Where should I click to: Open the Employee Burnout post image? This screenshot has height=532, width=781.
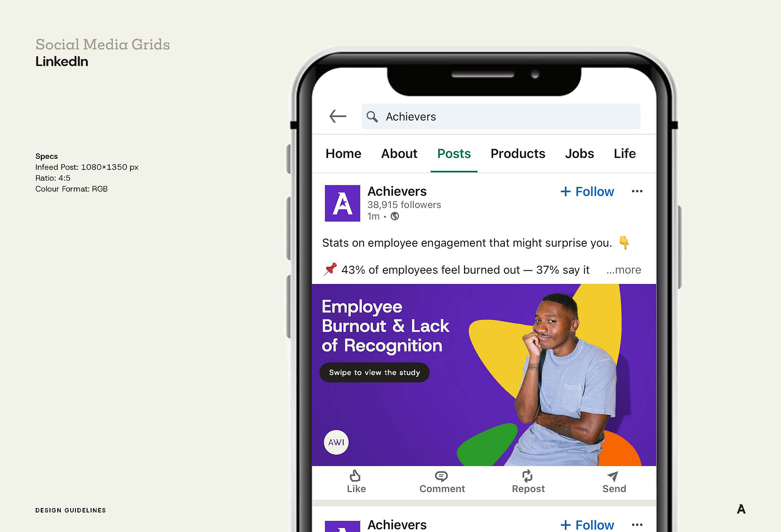[484, 375]
